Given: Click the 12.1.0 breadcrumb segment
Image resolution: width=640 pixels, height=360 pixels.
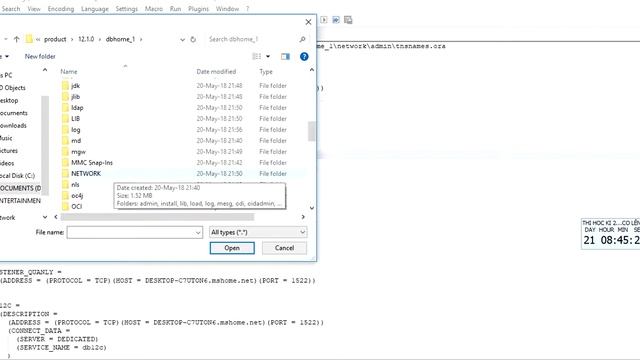Looking at the screenshot, I should tap(86, 39).
